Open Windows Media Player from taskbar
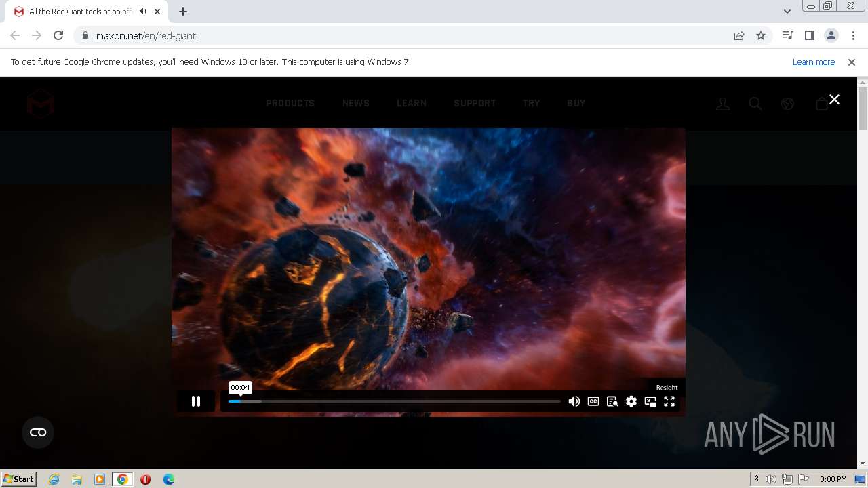The width and height of the screenshot is (868, 488). 100,479
